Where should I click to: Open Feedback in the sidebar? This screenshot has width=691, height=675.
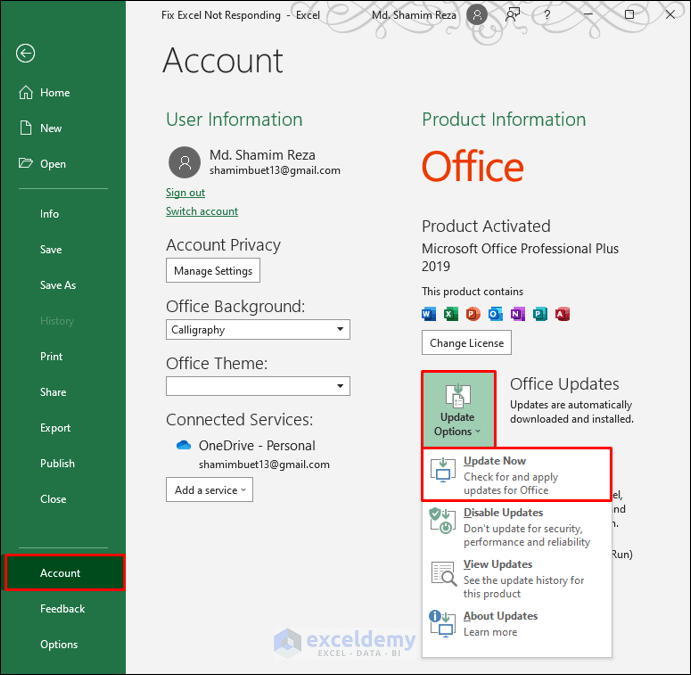pos(64,608)
